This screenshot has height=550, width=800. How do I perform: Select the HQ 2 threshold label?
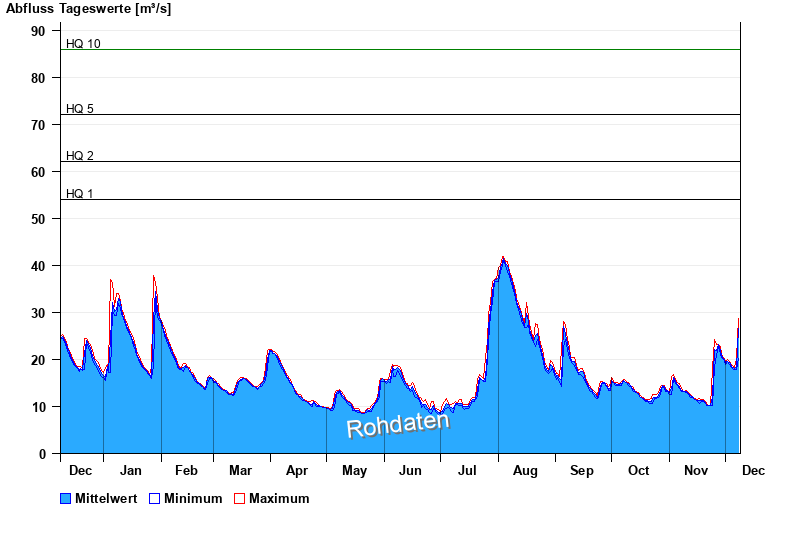click(80, 156)
